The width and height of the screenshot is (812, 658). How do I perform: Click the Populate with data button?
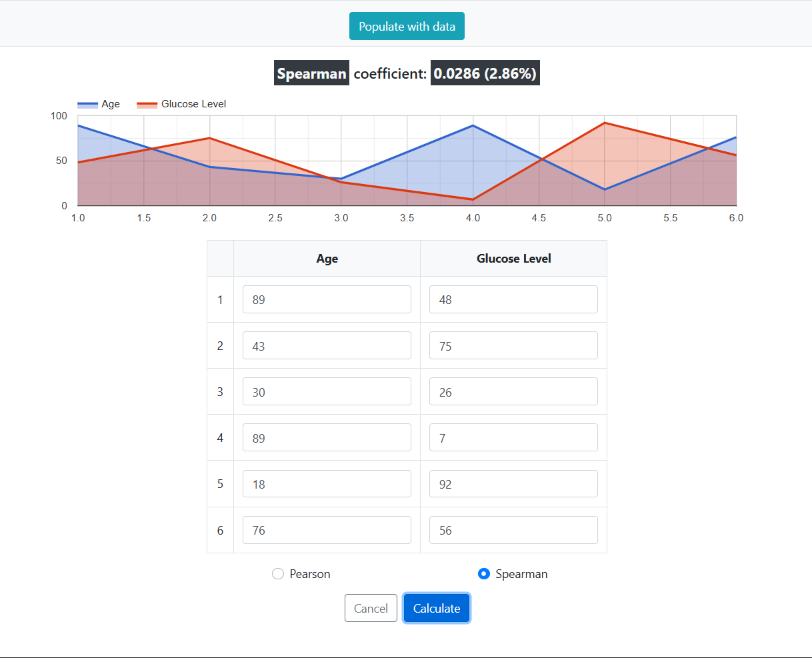407,26
